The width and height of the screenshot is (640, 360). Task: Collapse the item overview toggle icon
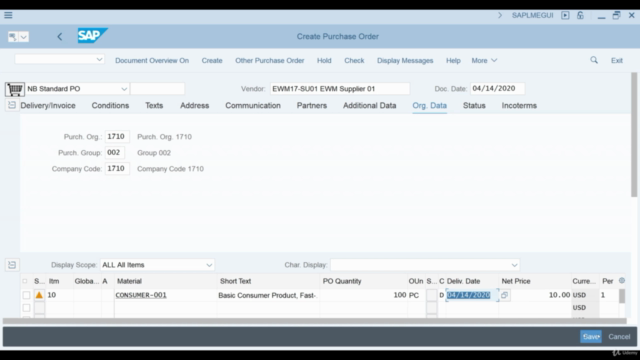tap(11, 265)
